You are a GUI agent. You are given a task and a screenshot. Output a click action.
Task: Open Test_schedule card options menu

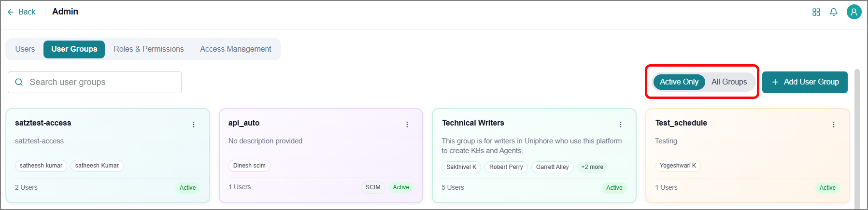[x=834, y=125]
